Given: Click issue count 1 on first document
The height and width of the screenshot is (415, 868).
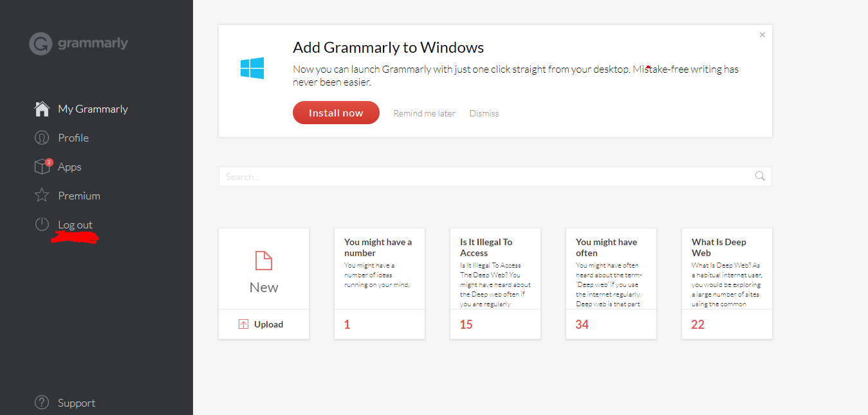Looking at the screenshot, I should click(347, 324).
